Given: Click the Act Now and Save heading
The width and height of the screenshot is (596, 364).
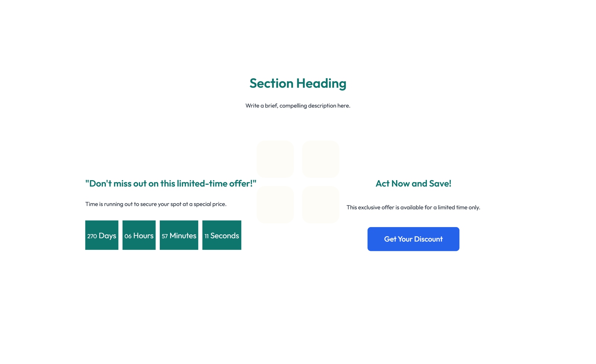Looking at the screenshot, I should (x=413, y=183).
